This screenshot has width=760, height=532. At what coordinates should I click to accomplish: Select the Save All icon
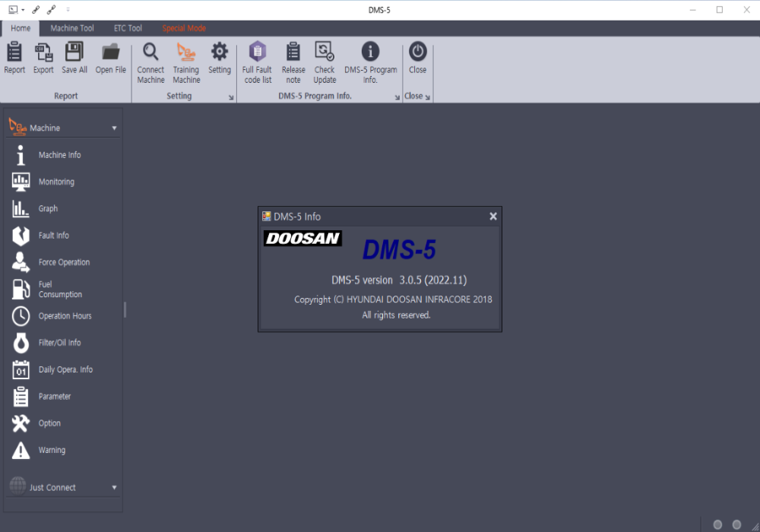[73, 59]
